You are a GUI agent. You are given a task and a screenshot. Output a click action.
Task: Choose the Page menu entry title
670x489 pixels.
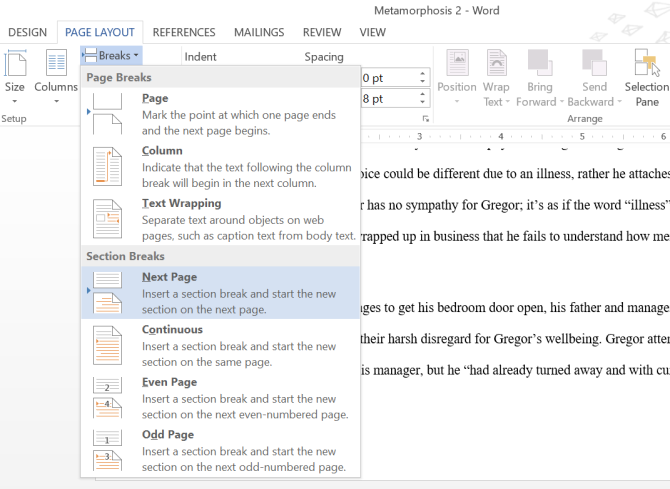click(155, 98)
